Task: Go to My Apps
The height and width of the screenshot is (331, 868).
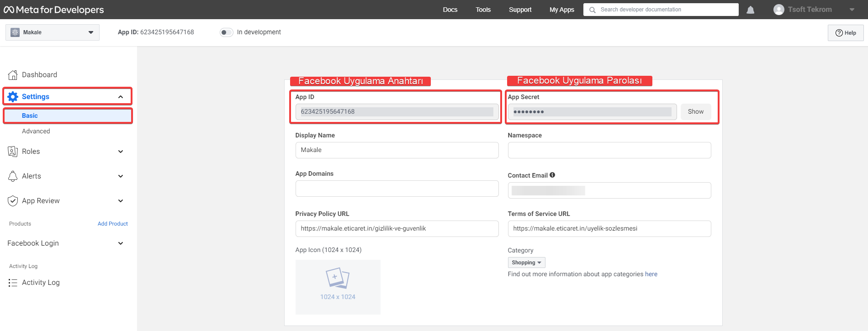Action: coord(561,10)
